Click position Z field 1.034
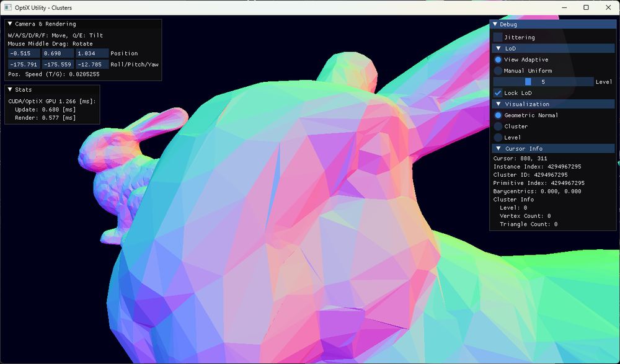This screenshot has width=620, height=364. pyautogui.click(x=92, y=53)
